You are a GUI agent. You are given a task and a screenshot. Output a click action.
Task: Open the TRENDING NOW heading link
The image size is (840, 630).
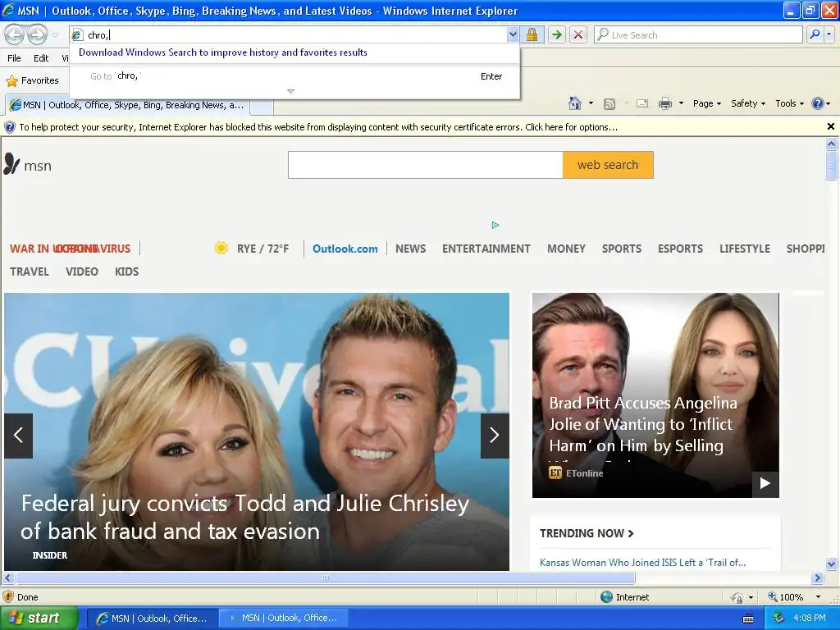click(x=587, y=533)
